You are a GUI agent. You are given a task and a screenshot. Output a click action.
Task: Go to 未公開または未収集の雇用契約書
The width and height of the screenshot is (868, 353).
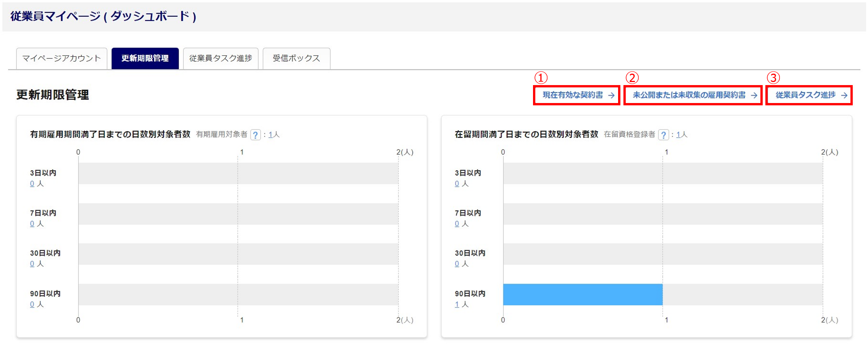point(693,95)
